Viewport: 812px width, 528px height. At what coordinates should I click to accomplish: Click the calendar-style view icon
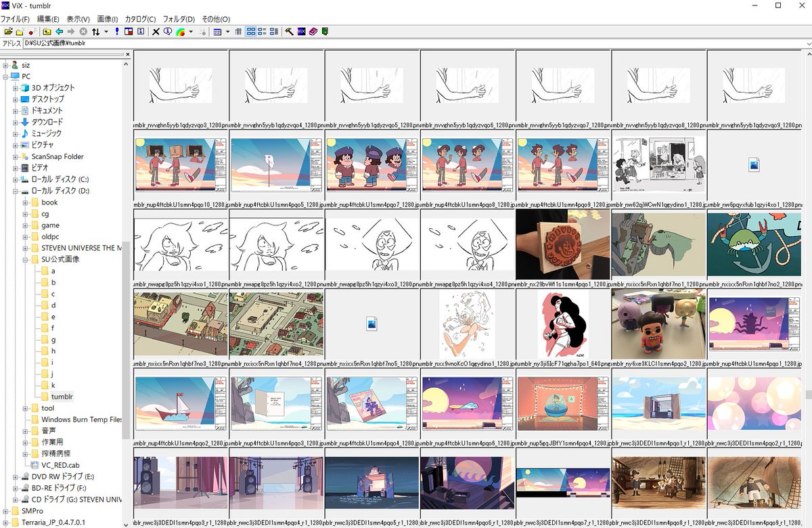point(217,31)
